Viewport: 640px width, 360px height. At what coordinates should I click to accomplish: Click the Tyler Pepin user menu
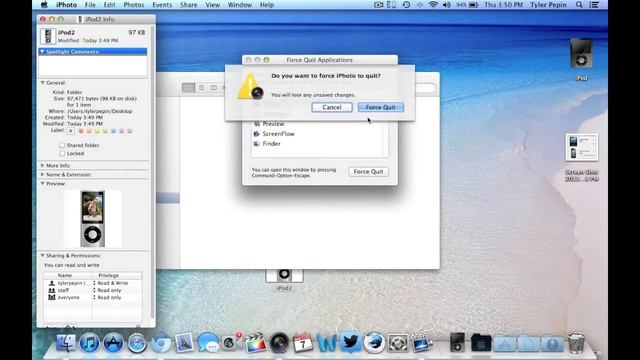(x=548, y=5)
